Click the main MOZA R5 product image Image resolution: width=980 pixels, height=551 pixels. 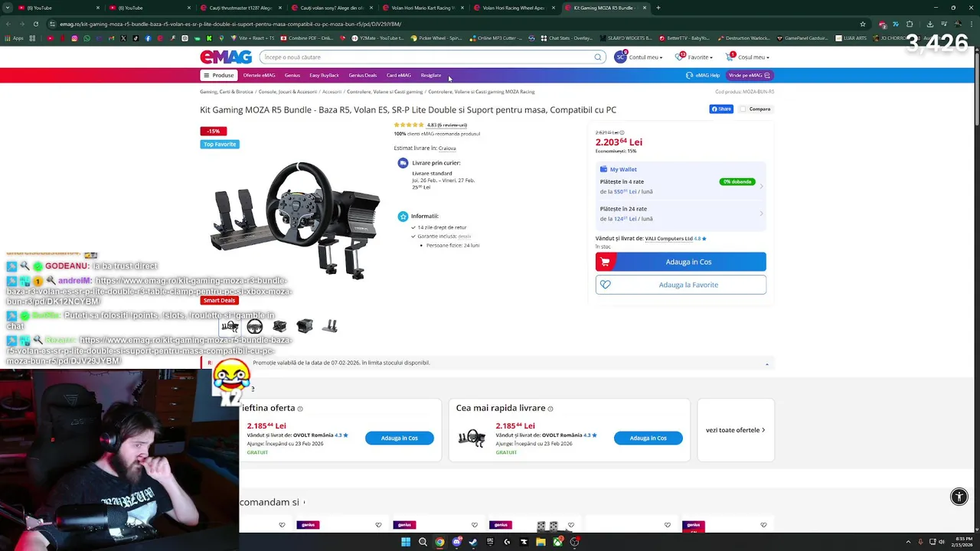295,219
